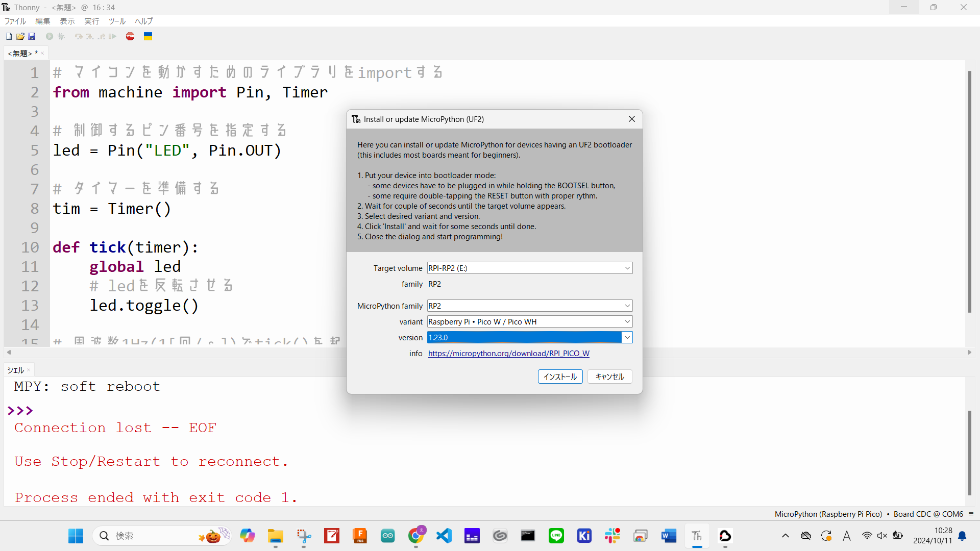Open the LINE app in taskbar
Screen dimensions: 980x551
pyautogui.click(x=556, y=536)
